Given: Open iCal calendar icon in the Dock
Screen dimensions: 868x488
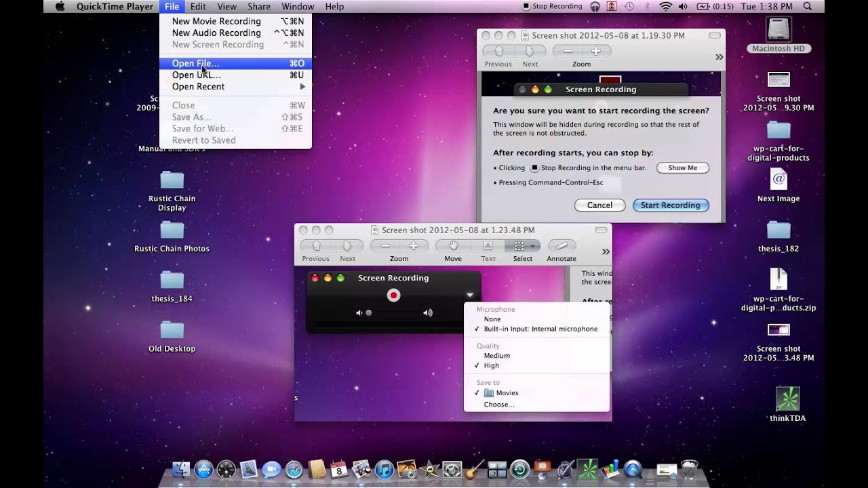Looking at the screenshot, I should click(x=339, y=469).
